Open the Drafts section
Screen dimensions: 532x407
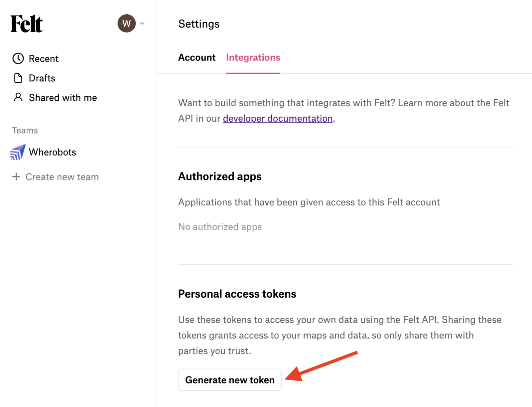pos(42,78)
